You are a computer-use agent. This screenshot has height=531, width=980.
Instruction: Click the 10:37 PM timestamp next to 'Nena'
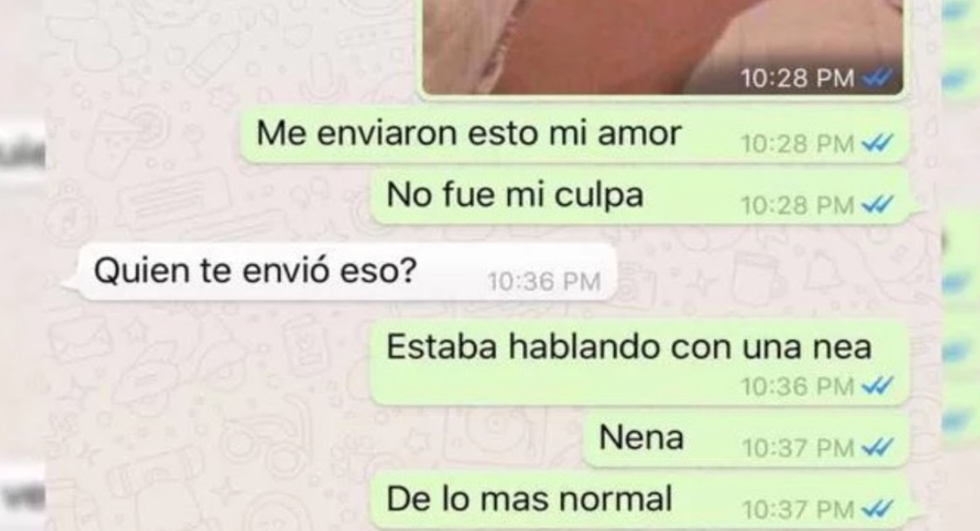pyautogui.click(x=798, y=447)
